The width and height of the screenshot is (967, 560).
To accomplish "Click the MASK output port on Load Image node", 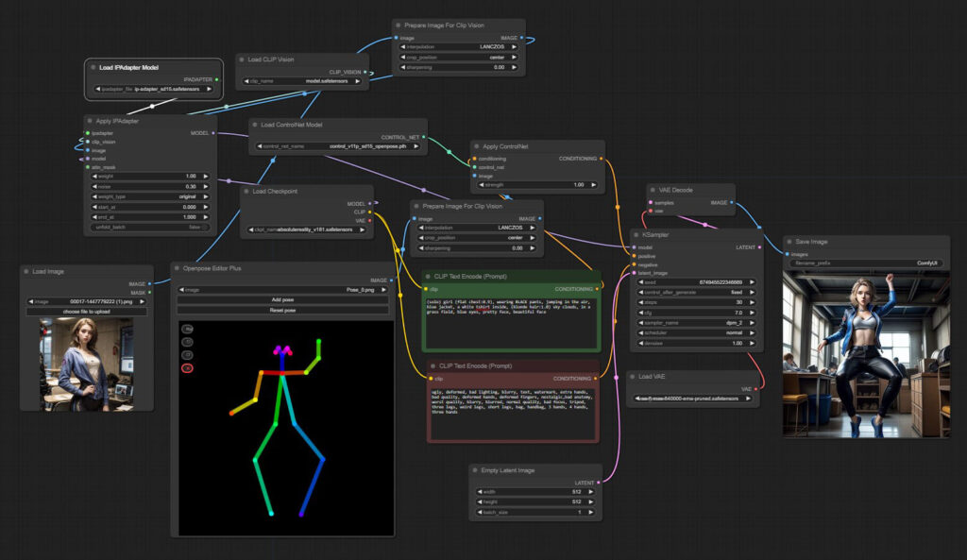I will click(x=150, y=293).
